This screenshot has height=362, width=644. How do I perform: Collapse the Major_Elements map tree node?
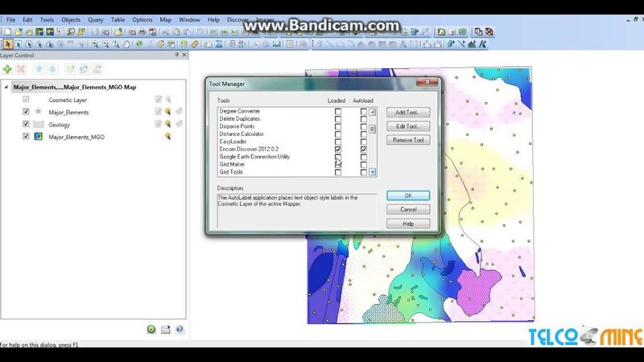pos(6,87)
